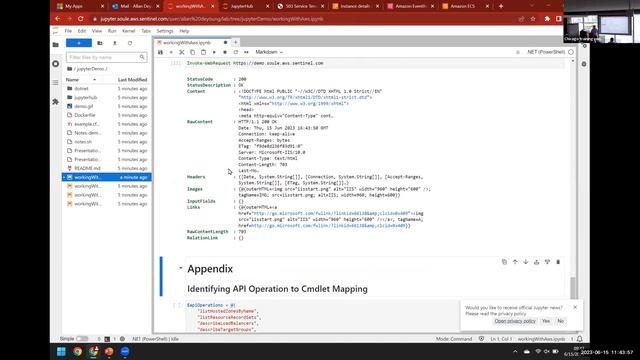Add a new launcher tab beside notebook
The image size is (640, 360).
click(236, 42)
